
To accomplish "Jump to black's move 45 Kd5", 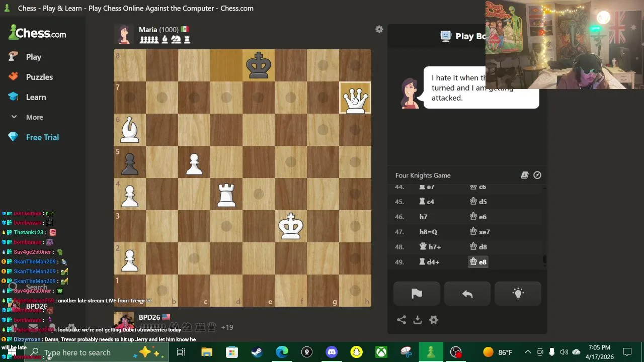I will coord(478,202).
